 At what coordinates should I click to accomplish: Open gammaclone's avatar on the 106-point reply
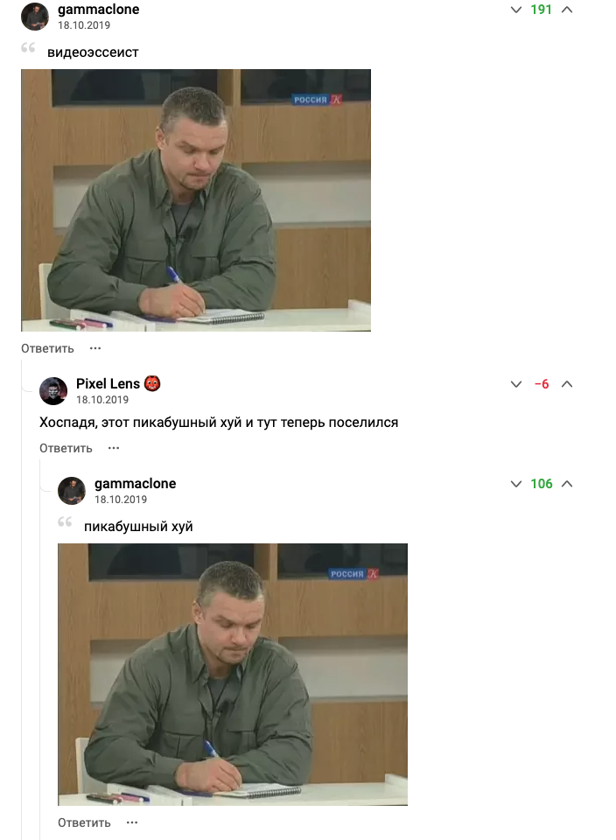(71, 490)
